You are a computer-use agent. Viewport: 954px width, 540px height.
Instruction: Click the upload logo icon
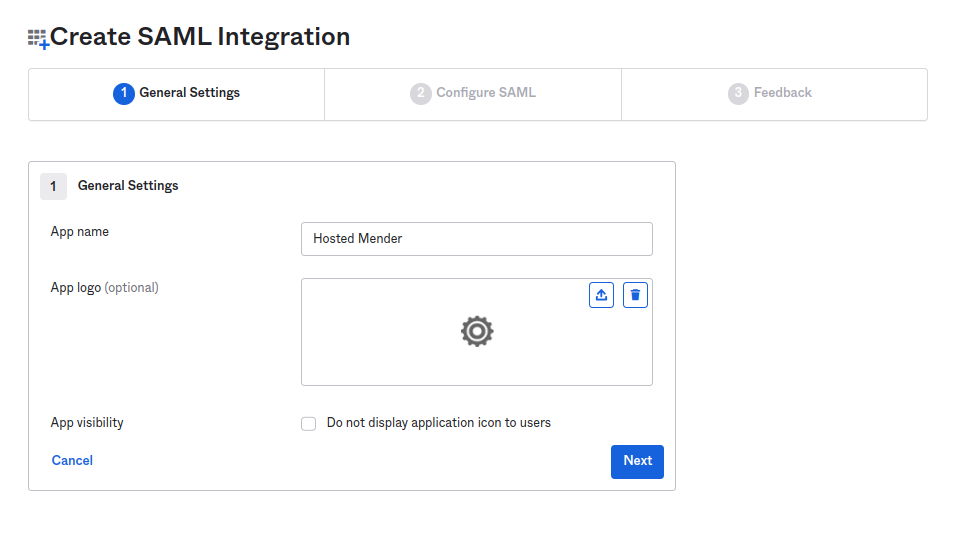[601, 295]
